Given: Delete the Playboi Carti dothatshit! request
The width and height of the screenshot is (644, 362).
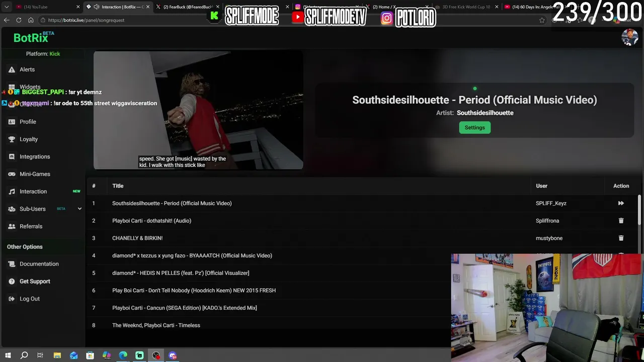Looking at the screenshot, I should click(621, 221).
